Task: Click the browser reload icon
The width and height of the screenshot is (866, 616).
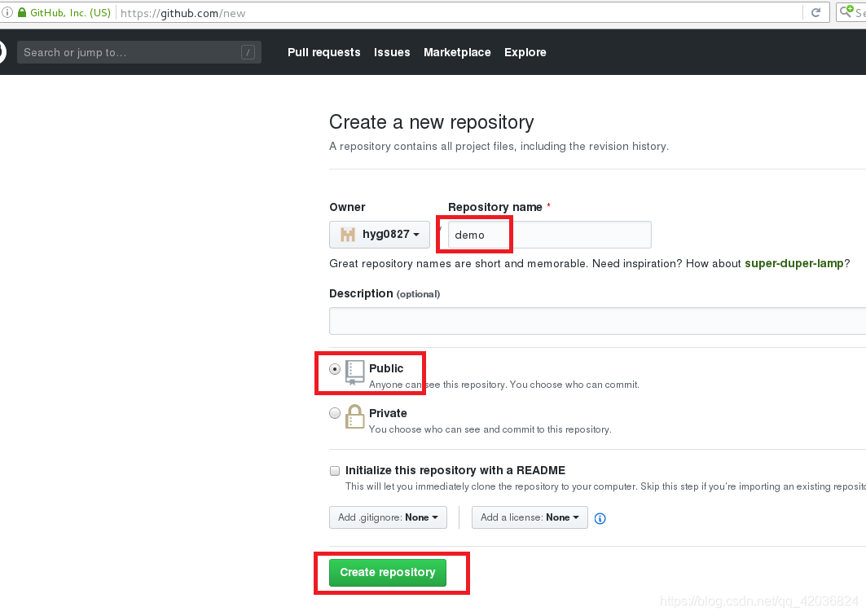Action: pyautogui.click(x=815, y=13)
